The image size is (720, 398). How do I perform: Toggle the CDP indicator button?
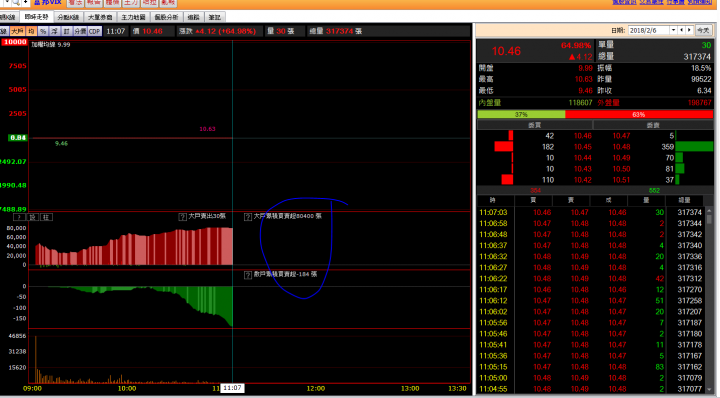(95, 31)
